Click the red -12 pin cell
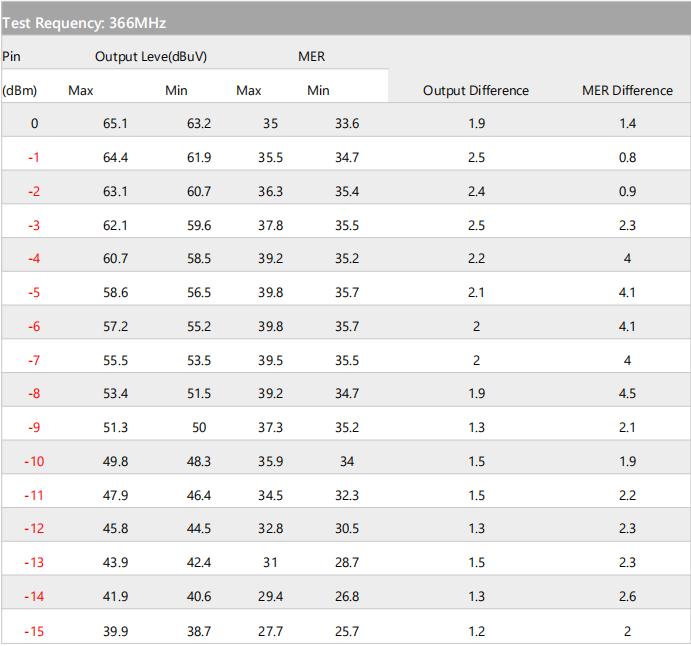Image resolution: width=691 pixels, height=646 pixels. [34, 529]
